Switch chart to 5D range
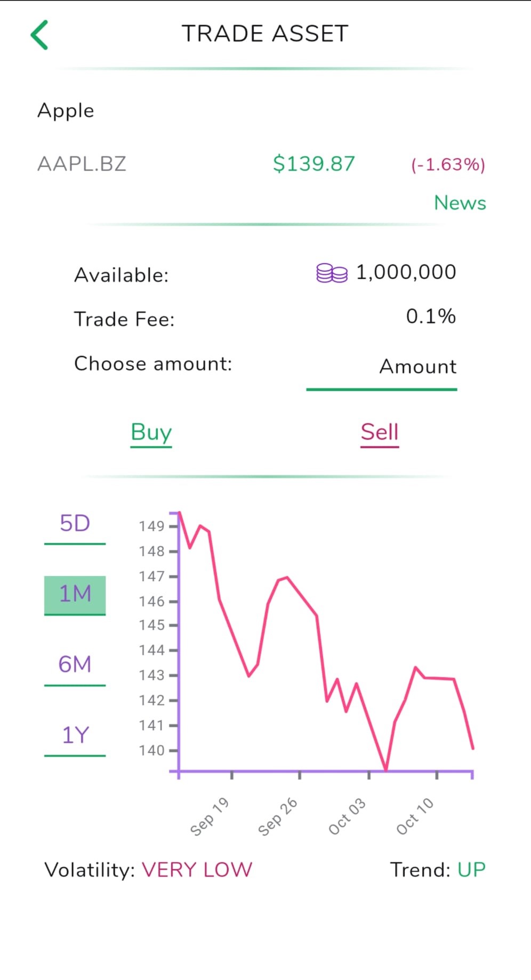Image resolution: width=531 pixels, height=980 pixels. pos(75,524)
